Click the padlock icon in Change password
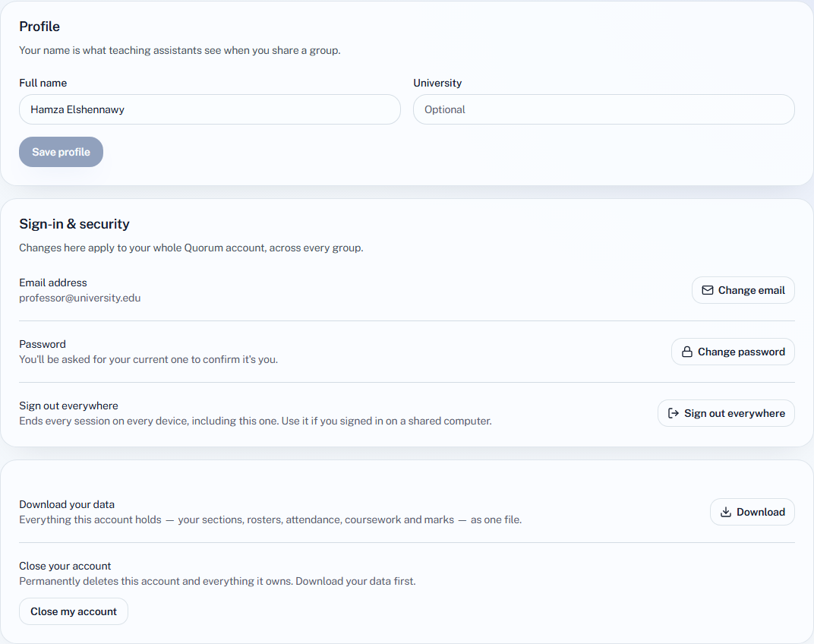814x644 pixels. point(686,352)
